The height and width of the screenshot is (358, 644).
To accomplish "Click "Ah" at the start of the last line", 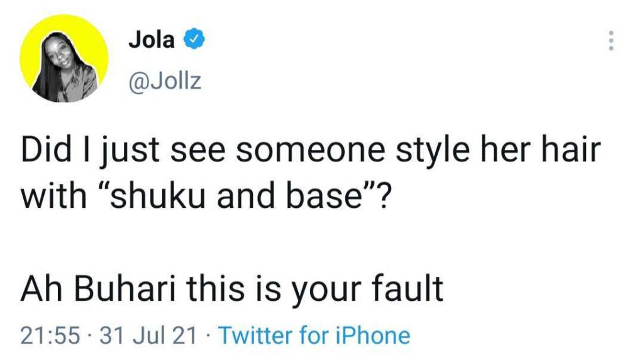I will pyautogui.click(x=39, y=290).
